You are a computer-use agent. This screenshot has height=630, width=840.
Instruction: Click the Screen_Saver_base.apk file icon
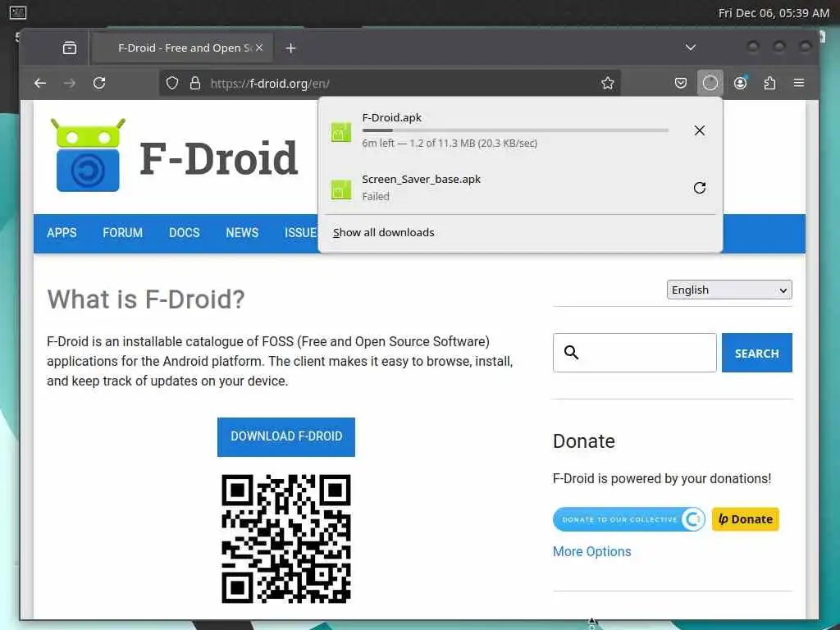(x=341, y=189)
